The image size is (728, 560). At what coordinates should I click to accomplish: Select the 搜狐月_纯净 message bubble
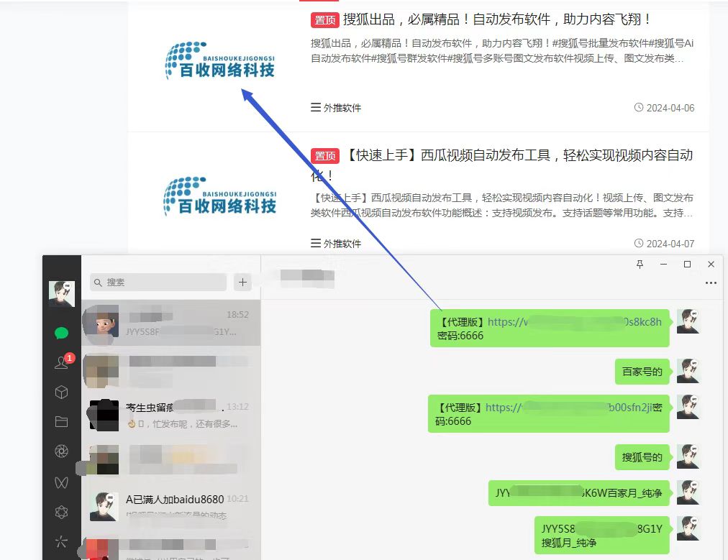601,536
